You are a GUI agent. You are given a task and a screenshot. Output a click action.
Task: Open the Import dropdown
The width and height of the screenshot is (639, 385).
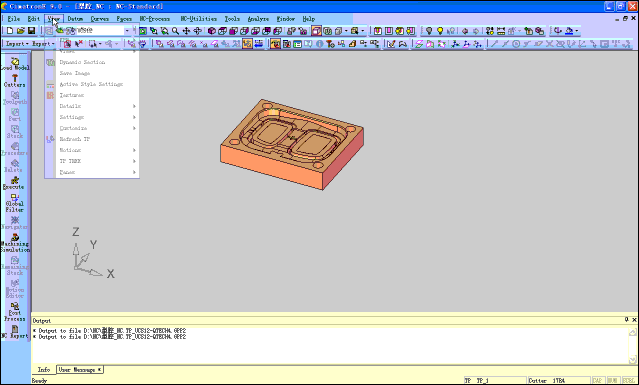(17, 44)
